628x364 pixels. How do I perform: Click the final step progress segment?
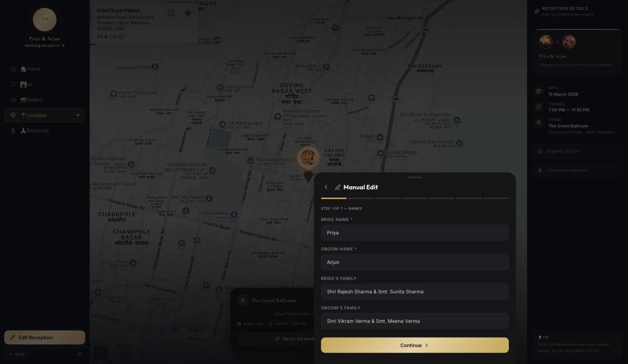pos(496,198)
